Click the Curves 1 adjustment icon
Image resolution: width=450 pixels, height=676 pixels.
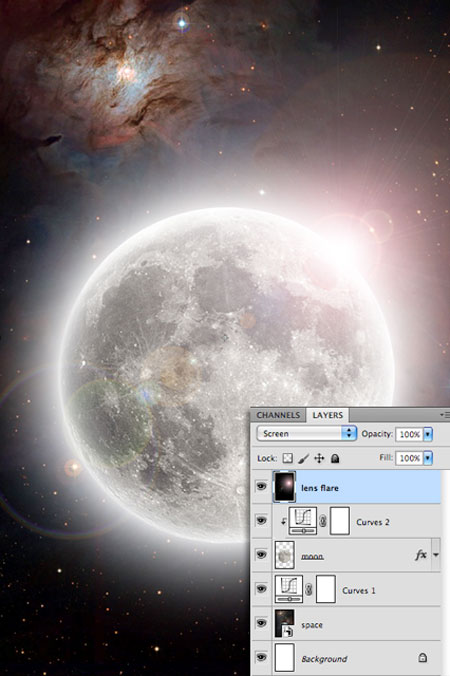289,589
